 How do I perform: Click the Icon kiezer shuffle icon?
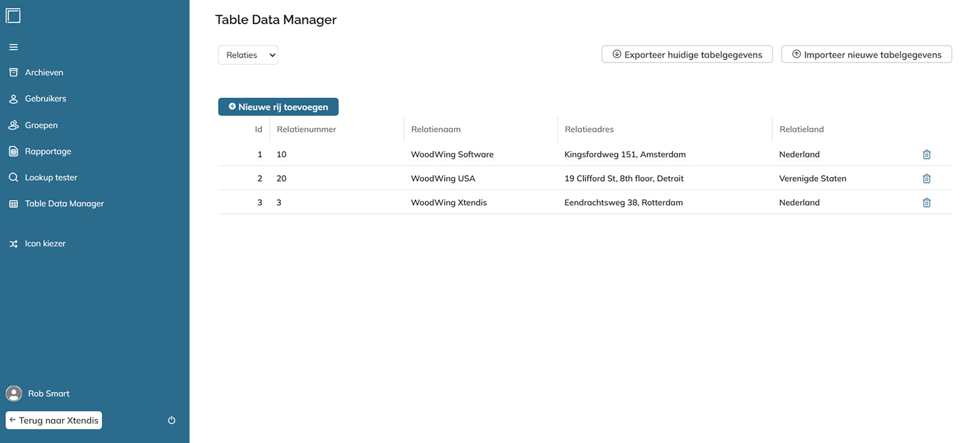13,244
